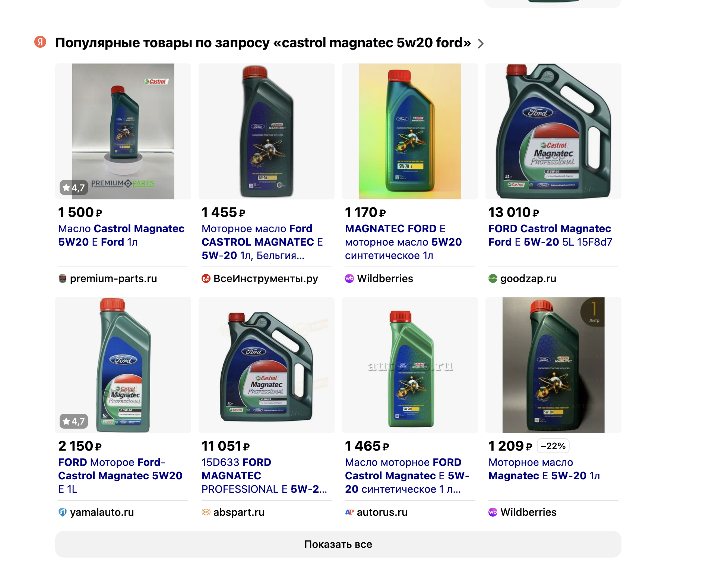The height and width of the screenshot is (571, 728).
Task: Click the −22% discount badge
Action: 553,446
